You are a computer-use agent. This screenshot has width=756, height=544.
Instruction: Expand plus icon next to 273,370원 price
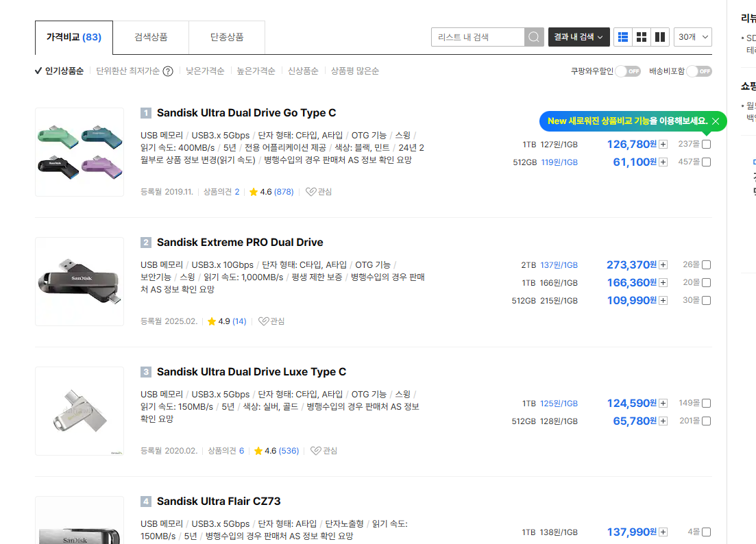pyautogui.click(x=663, y=265)
